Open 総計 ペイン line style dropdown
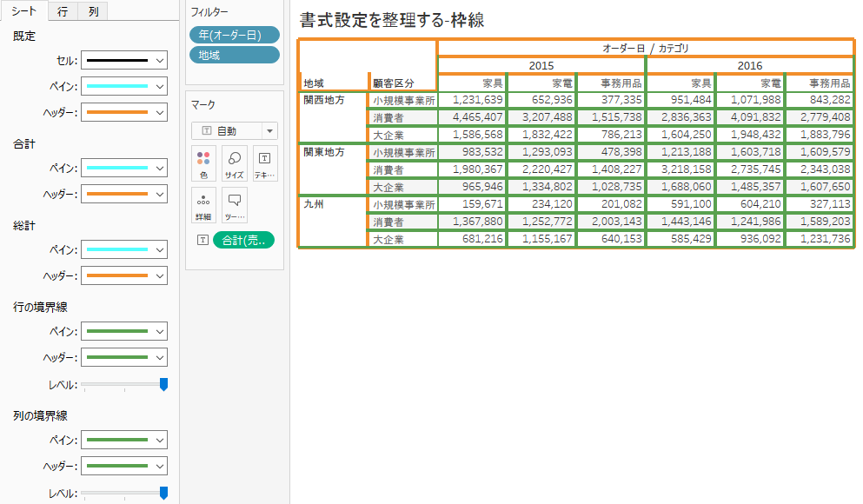This screenshot has height=504, width=863. tap(124, 249)
